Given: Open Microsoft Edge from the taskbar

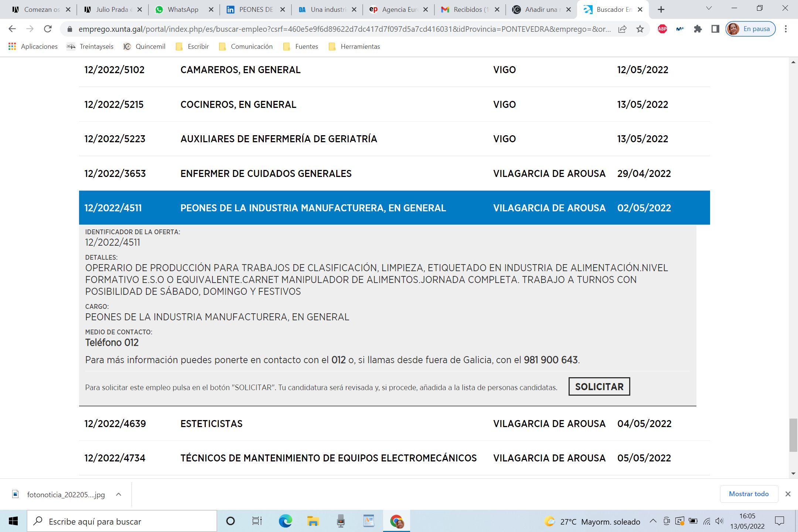Looking at the screenshot, I should tap(285, 521).
